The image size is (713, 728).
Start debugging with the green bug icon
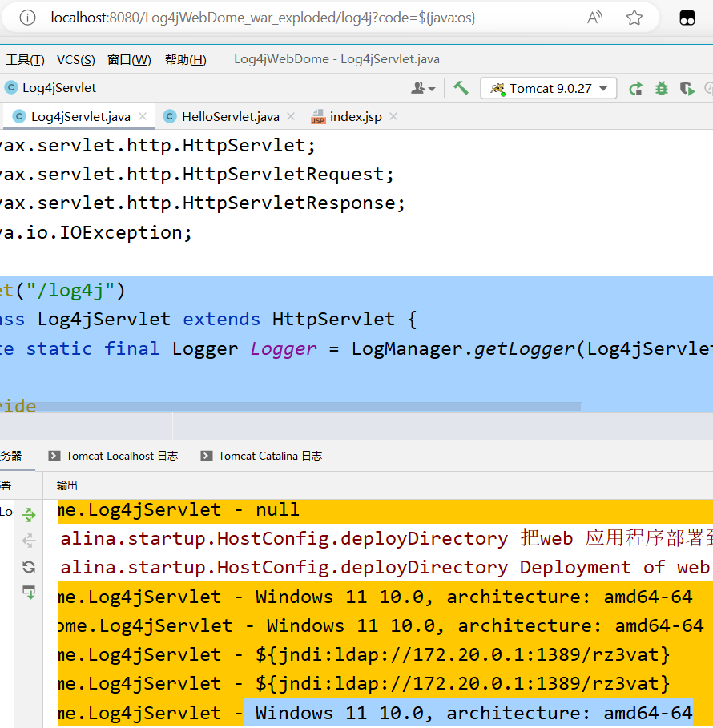(662, 88)
